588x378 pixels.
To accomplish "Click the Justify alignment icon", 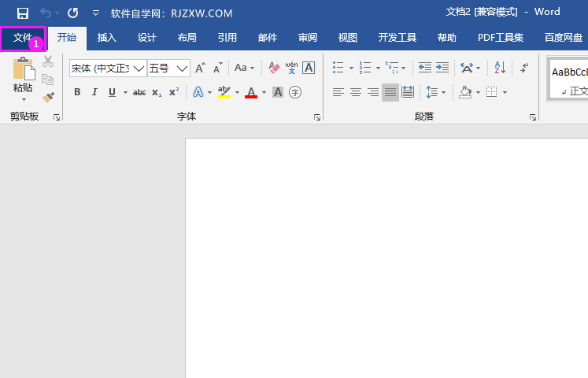I will coord(390,92).
